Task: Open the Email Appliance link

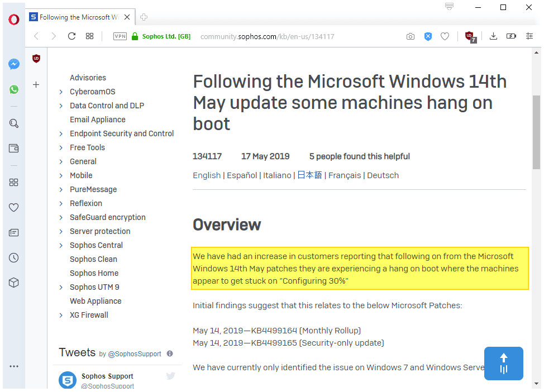Action: click(x=98, y=119)
